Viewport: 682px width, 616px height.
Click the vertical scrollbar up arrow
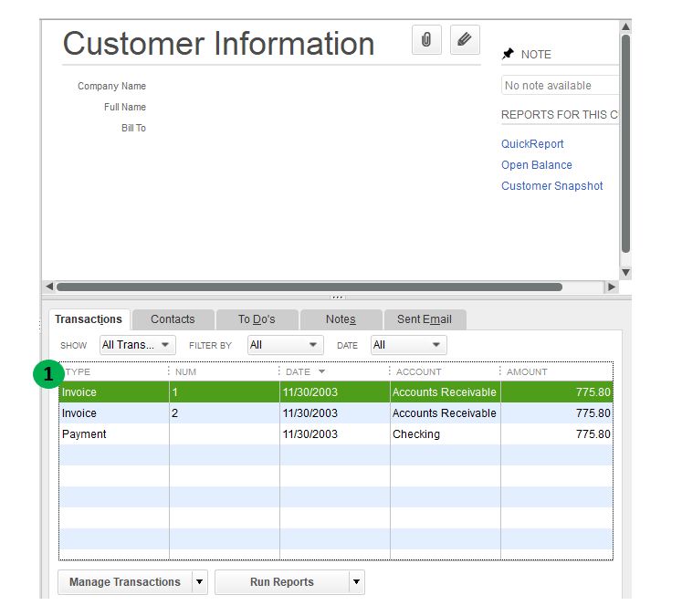click(625, 27)
